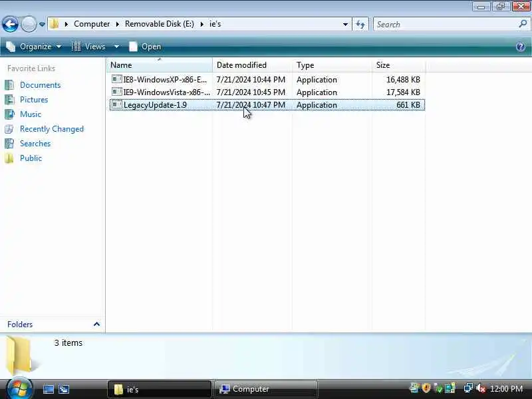Click the Documents icon in sidebar
The height and width of the screenshot is (399, 532).
9,85
